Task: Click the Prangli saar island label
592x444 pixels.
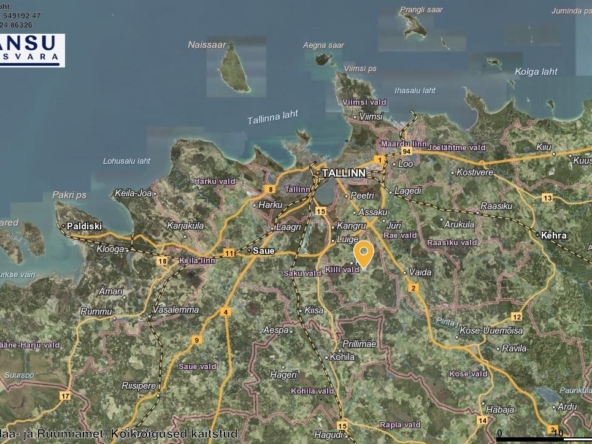Action: [421, 10]
